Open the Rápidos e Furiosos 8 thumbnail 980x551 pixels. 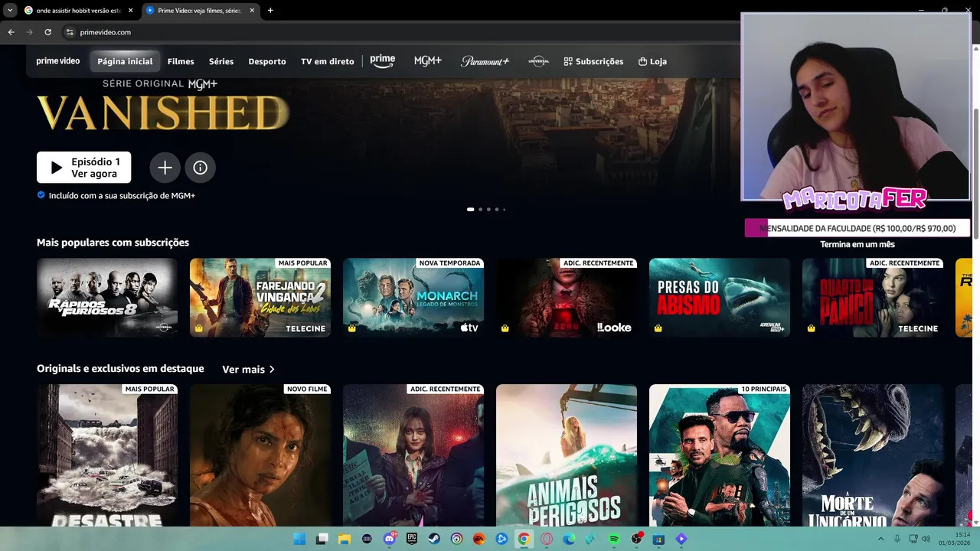click(x=107, y=298)
